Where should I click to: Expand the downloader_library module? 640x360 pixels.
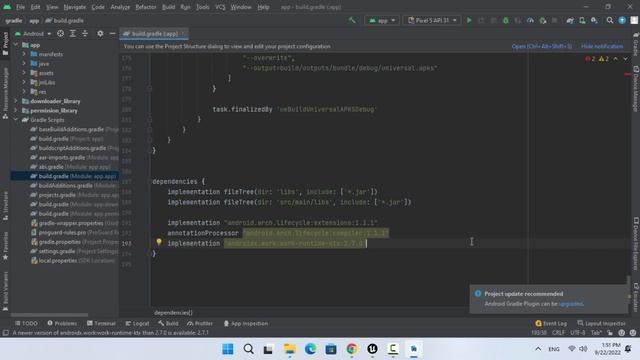pyautogui.click(x=16, y=101)
